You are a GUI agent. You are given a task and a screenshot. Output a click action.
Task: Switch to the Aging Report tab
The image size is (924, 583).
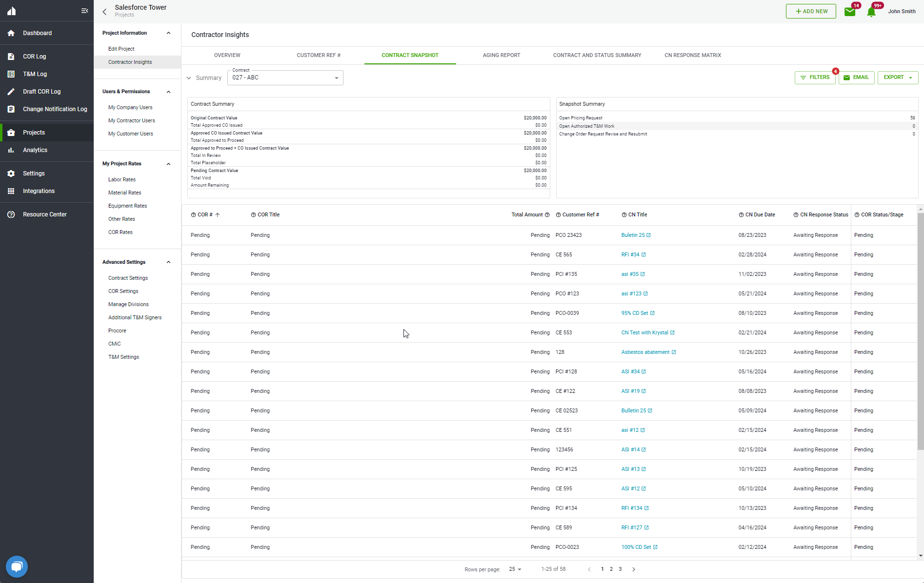point(501,55)
